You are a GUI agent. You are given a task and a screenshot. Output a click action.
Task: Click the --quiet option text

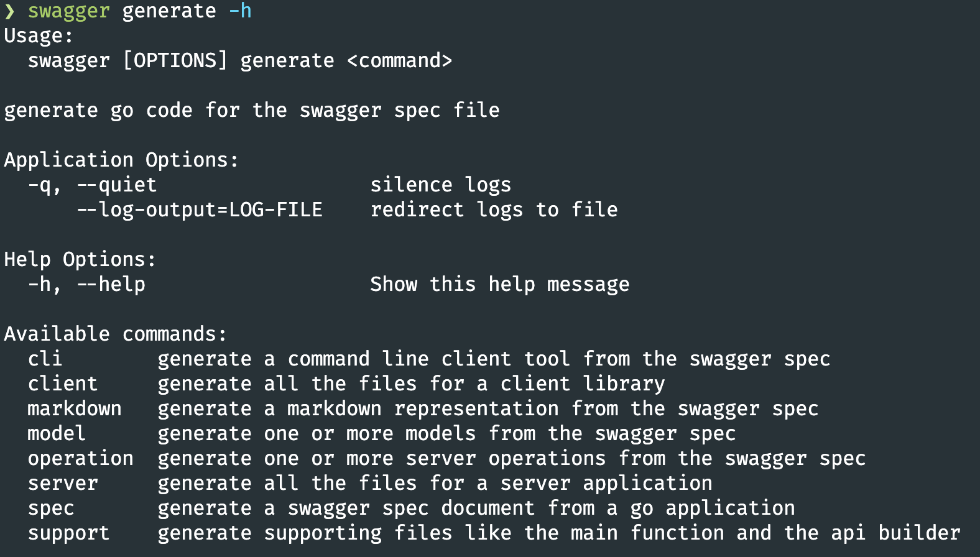(x=117, y=185)
